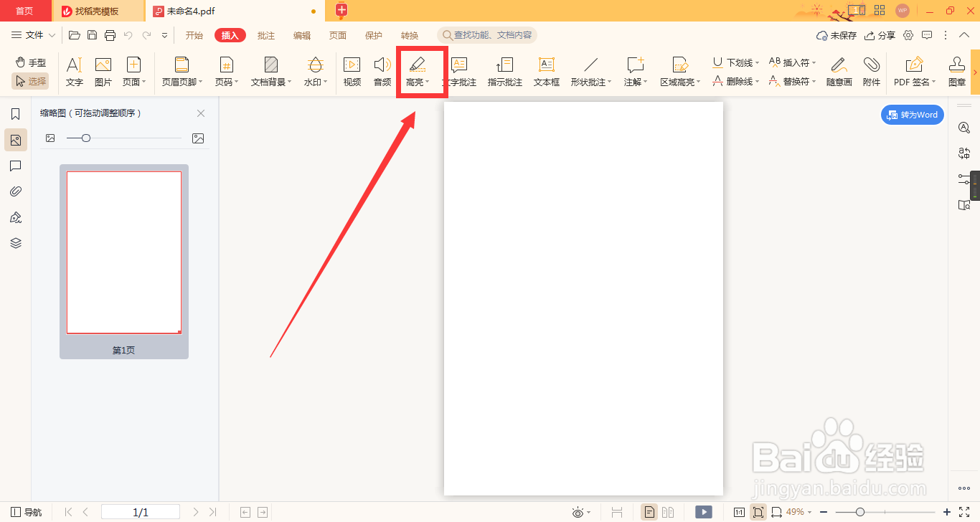Screen dimensions: 980x522
Task: Toggle two-page view mode
Action: tap(668, 512)
